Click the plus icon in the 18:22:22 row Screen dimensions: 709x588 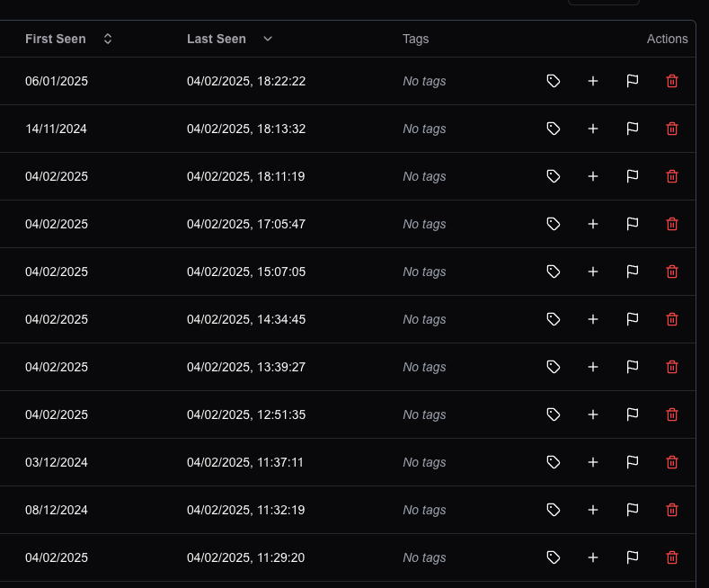[x=593, y=81]
